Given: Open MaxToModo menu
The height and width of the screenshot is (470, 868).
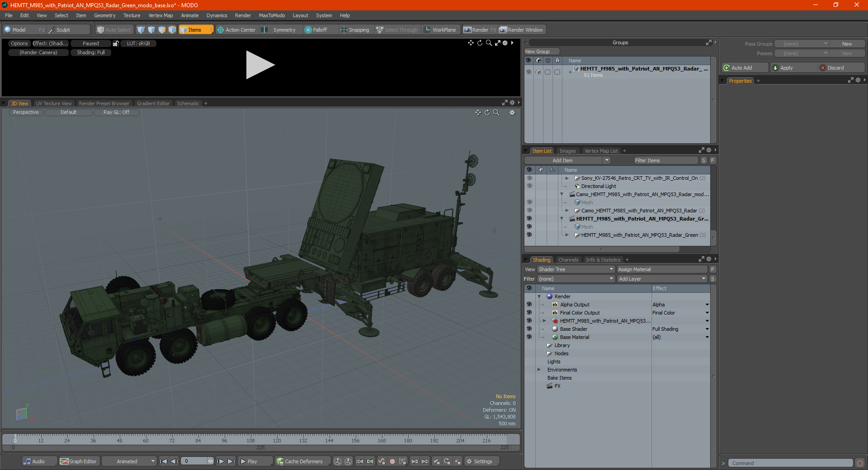Looking at the screenshot, I should pyautogui.click(x=272, y=15).
